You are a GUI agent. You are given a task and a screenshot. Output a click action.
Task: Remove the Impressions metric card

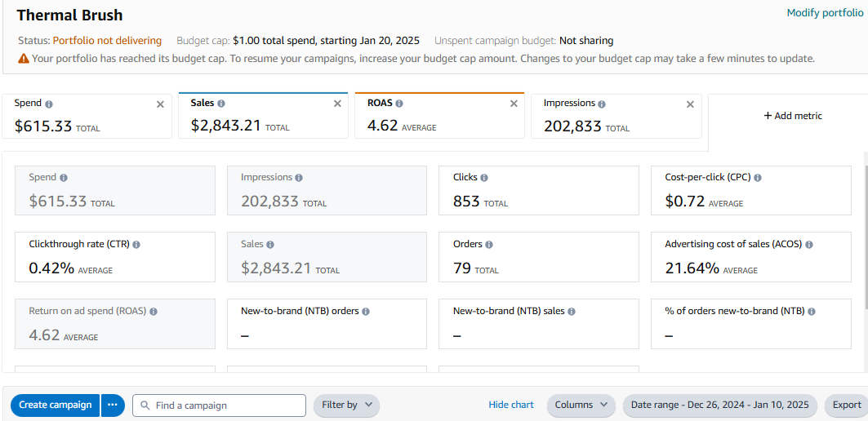690,104
